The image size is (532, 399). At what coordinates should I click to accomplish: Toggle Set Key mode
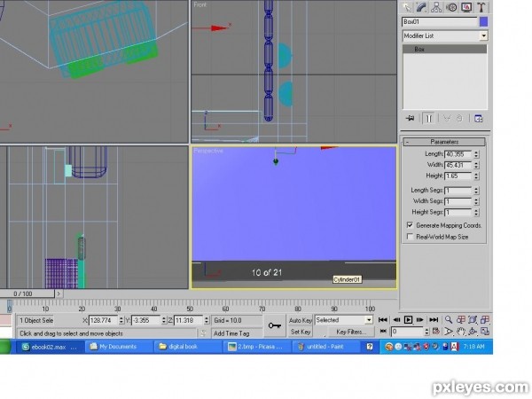tap(301, 332)
